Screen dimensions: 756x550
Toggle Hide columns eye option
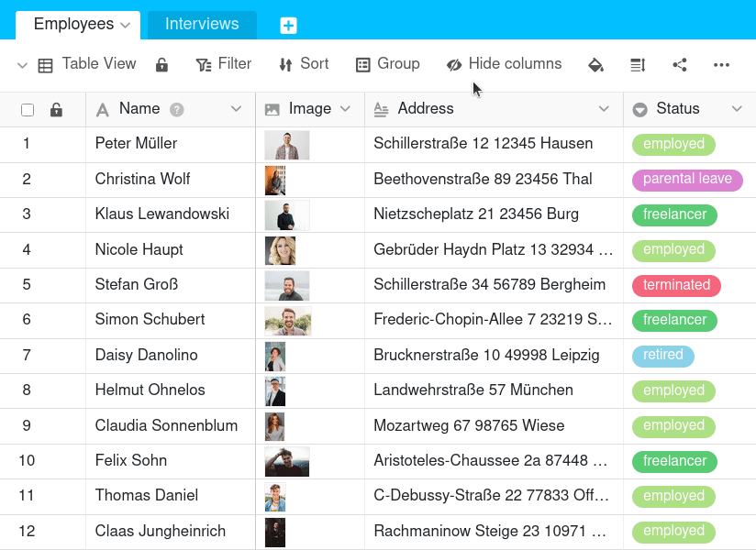(x=504, y=64)
